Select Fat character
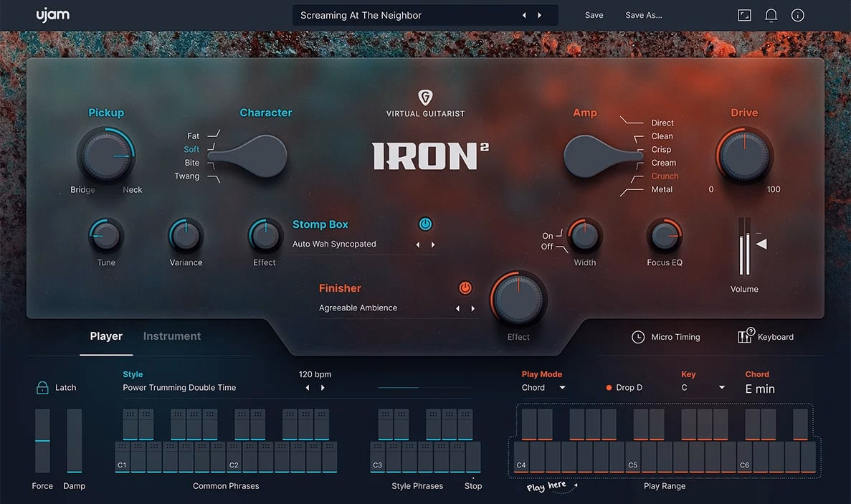The width and height of the screenshot is (851, 504). click(193, 135)
